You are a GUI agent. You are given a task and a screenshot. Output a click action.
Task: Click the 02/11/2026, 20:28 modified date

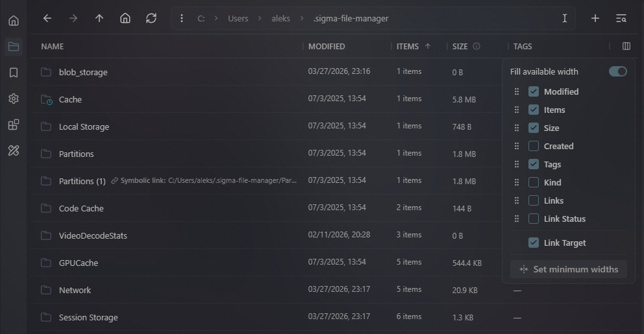pyautogui.click(x=340, y=235)
